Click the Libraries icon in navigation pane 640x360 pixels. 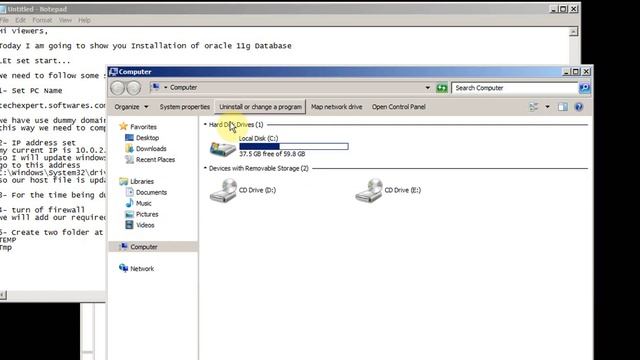tap(123, 181)
